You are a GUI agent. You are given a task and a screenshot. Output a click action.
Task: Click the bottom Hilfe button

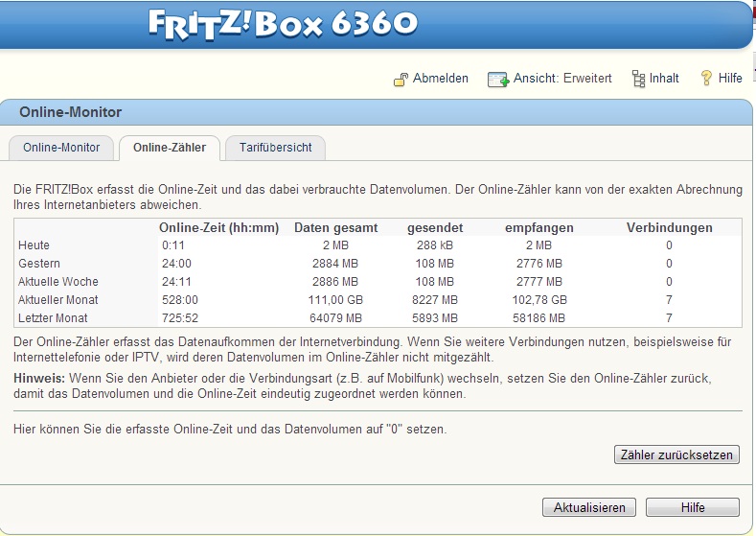(693, 507)
